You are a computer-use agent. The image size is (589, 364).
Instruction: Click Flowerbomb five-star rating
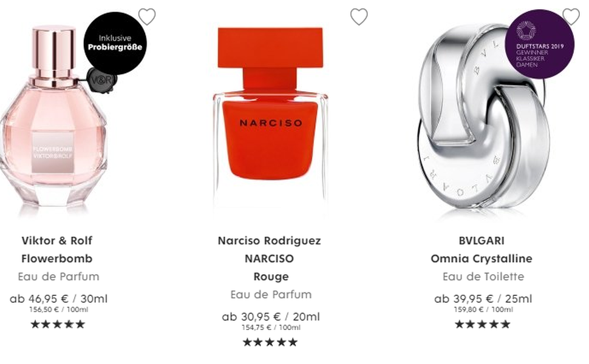(58, 324)
